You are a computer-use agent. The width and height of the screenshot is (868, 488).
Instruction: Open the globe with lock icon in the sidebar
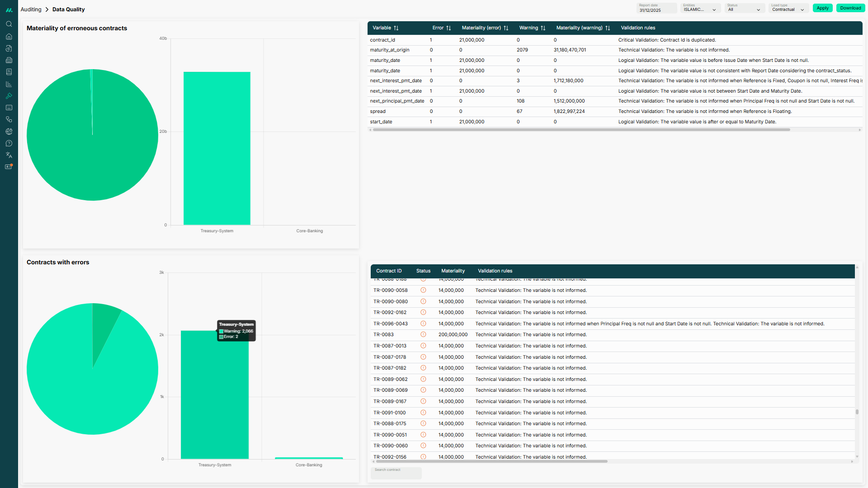[x=9, y=131]
